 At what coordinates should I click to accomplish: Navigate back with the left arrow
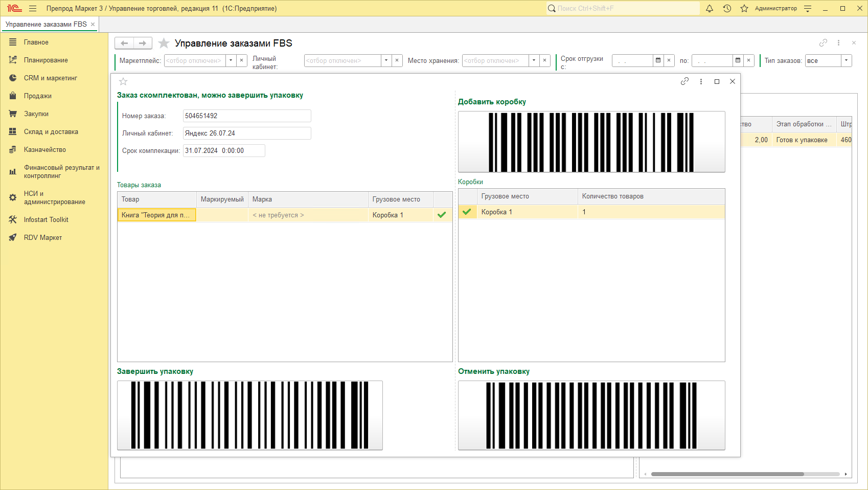[x=124, y=43]
